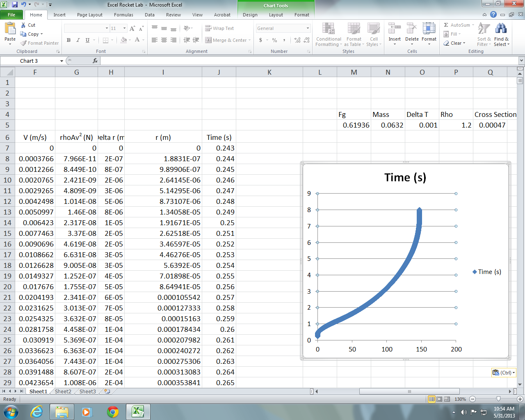Click the Save icon in quick access toolbar

pos(15,5)
